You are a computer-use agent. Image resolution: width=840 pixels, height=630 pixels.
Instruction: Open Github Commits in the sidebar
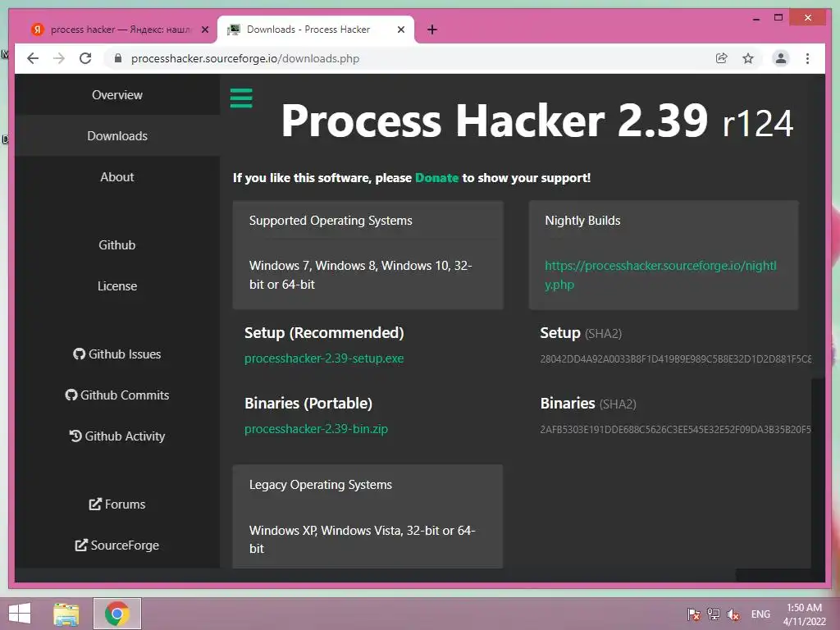pyautogui.click(x=116, y=395)
